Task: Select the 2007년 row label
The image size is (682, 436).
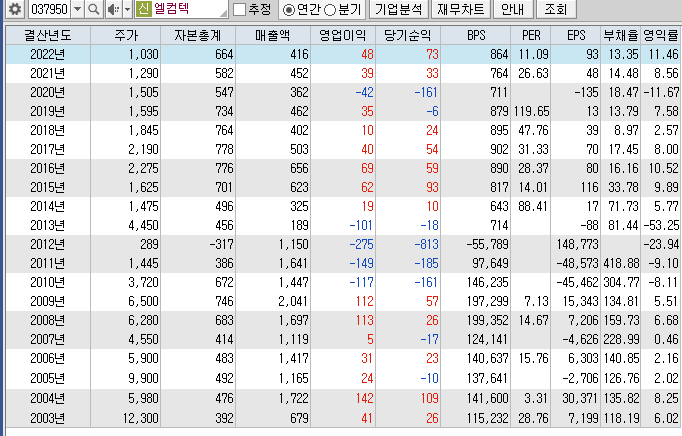Action: tap(47, 339)
